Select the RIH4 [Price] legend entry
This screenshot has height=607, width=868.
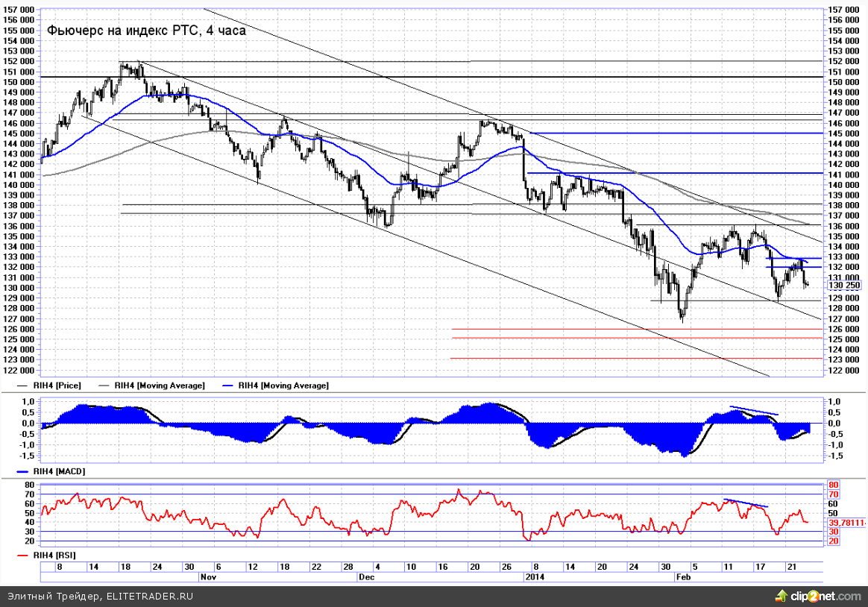(57, 386)
